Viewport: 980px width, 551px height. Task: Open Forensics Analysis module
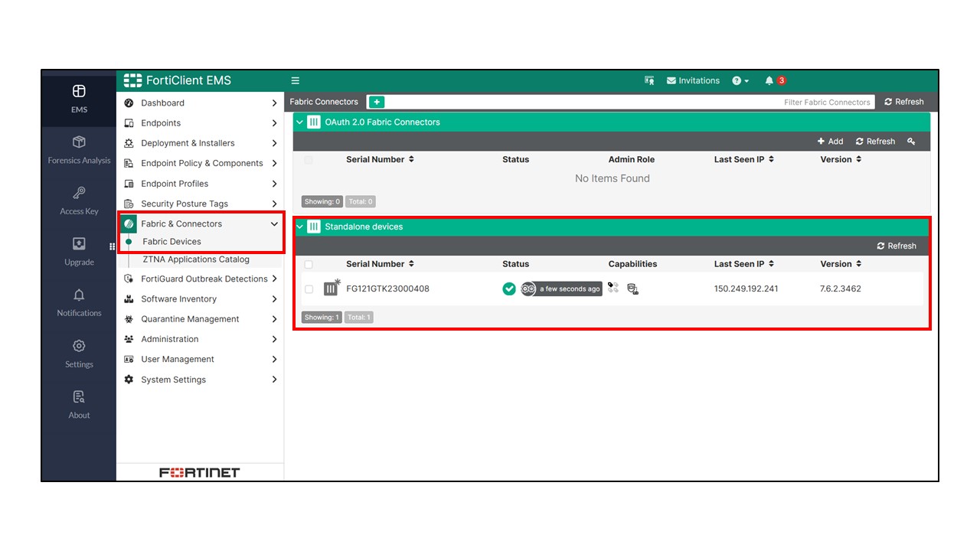click(x=79, y=150)
